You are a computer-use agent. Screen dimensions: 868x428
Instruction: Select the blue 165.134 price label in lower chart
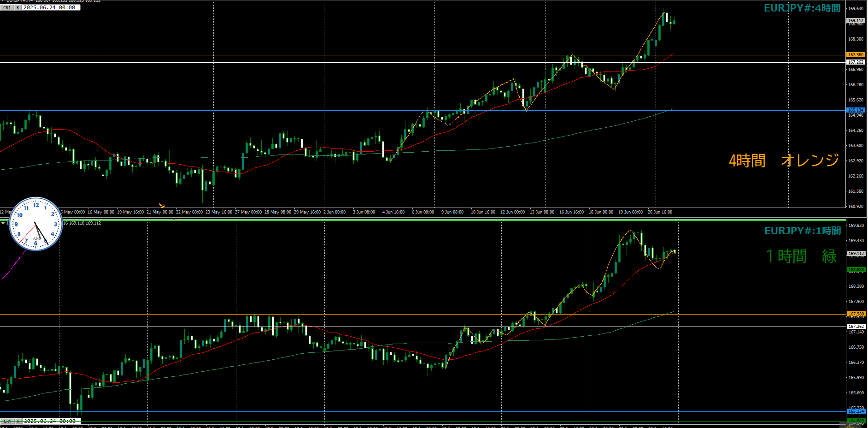pyautogui.click(x=856, y=411)
